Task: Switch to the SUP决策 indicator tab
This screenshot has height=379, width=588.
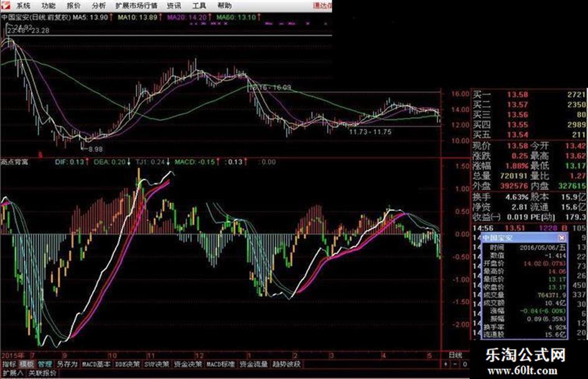Action: 157,364
